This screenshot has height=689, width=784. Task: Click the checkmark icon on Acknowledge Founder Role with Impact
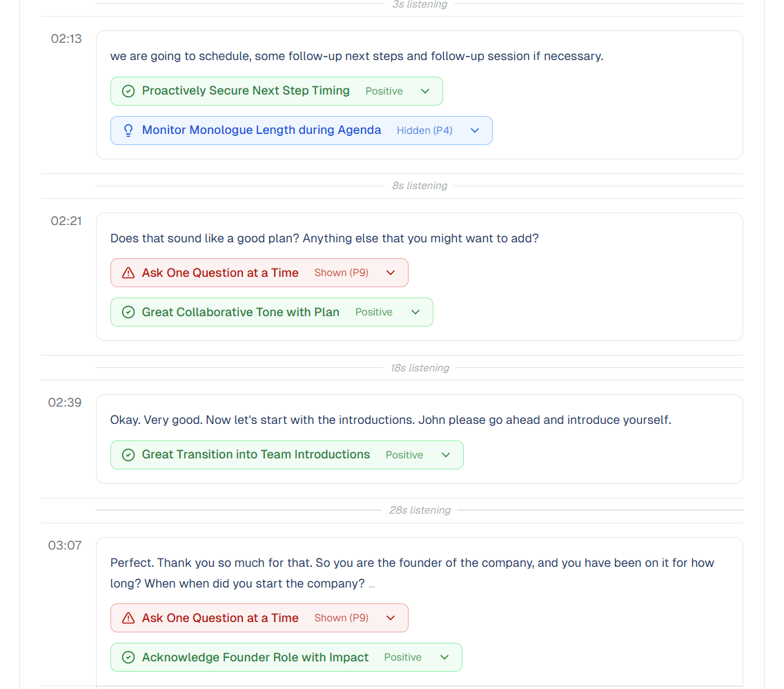tap(128, 657)
